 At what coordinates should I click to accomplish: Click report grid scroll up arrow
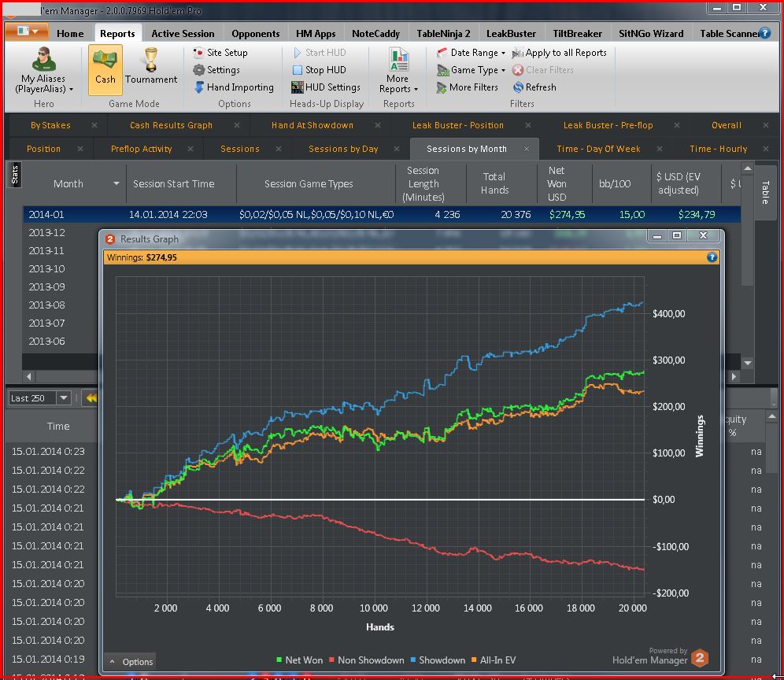coord(748,168)
